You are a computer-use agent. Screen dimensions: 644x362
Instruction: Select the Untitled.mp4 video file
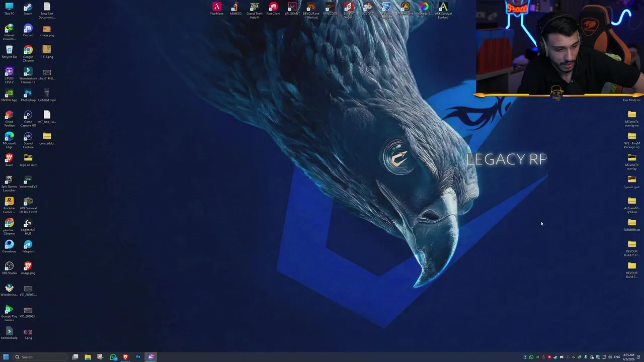(47, 96)
